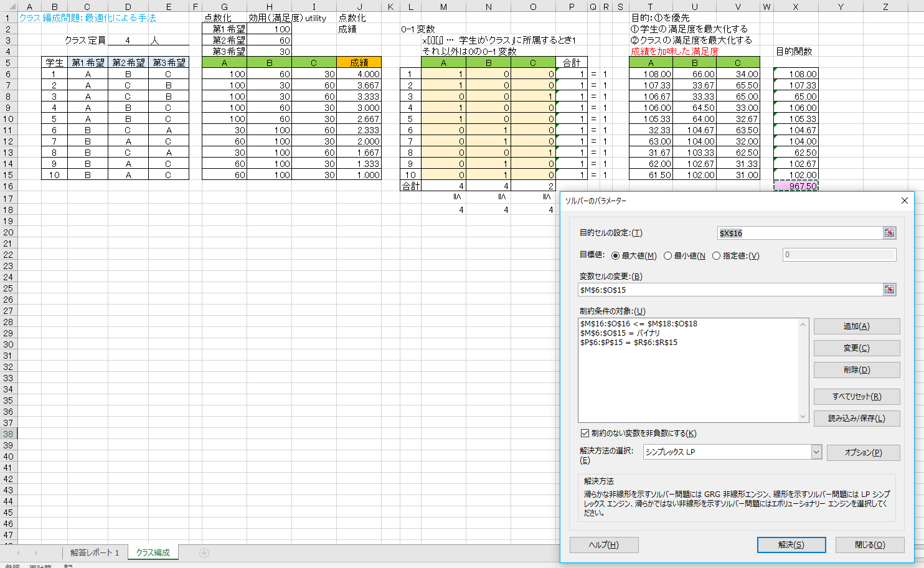Image resolution: width=924 pixels, height=568 pixels.
Task: Select constraint $M$16:$O$16 <= $M$18:$O$18
Action: 639,324
